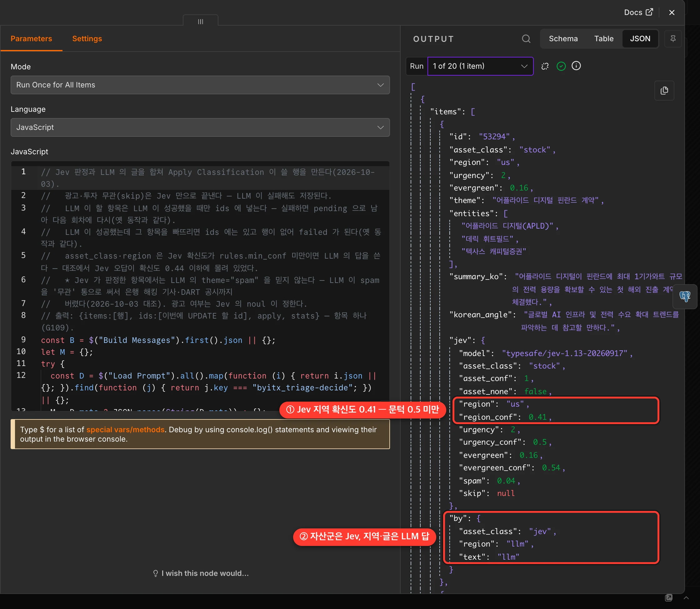The height and width of the screenshot is (609, 700).
Task: Click the "id": "53294" value in output
Action: point(494,136)
